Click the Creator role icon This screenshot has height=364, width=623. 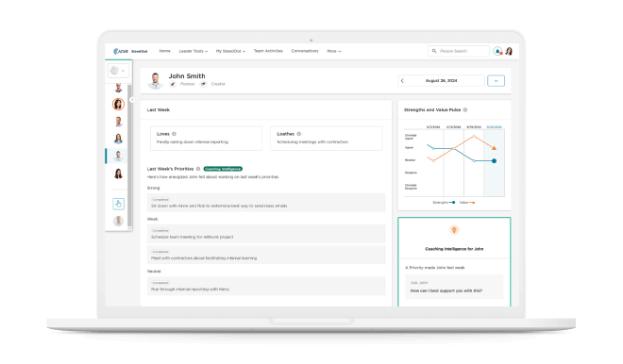pos(204,84)
